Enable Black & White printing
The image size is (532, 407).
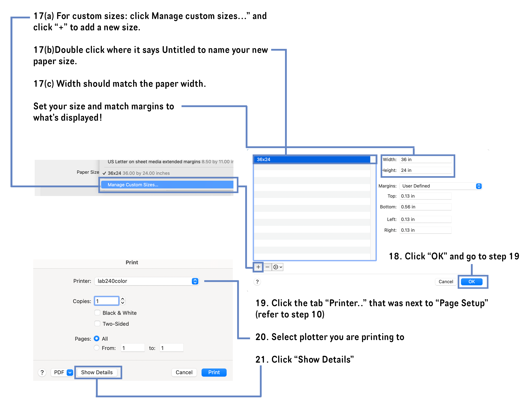click(x=97, y=312)
